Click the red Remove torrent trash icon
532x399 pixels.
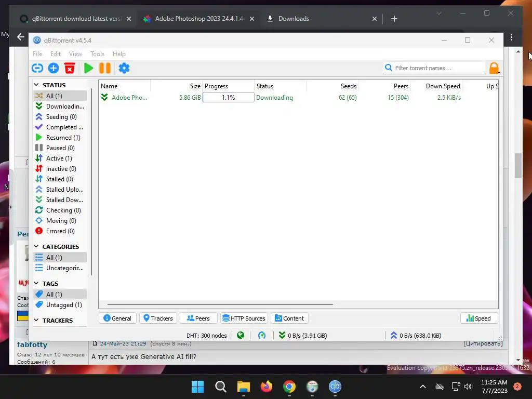pos(70,68)
